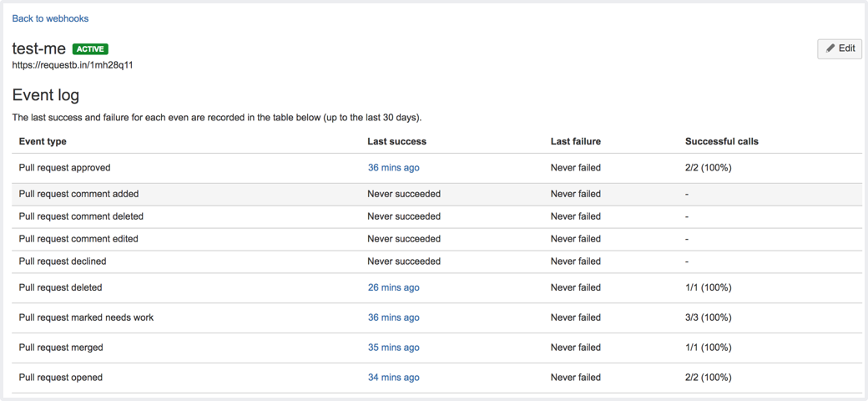Click the pencil icon on Edit button
This screenshot has height=401, width=868.
[830, 48]
